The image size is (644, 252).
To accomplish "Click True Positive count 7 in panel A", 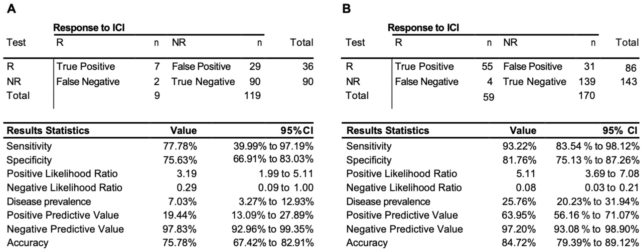I will 157,67.
